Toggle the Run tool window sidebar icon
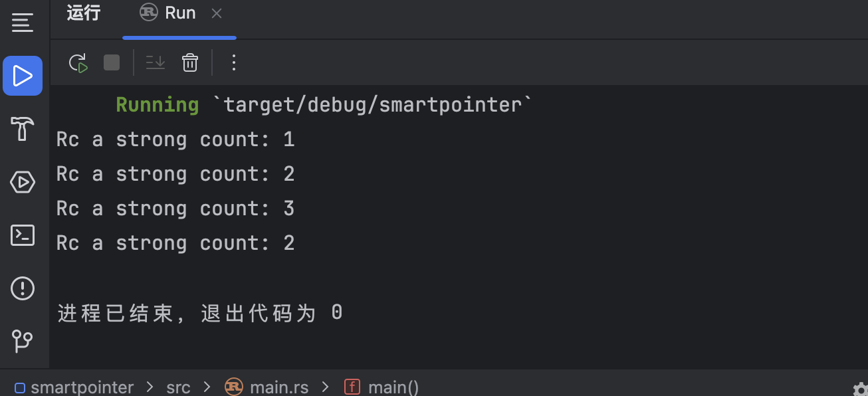868x396 pixels. (23, 76)
